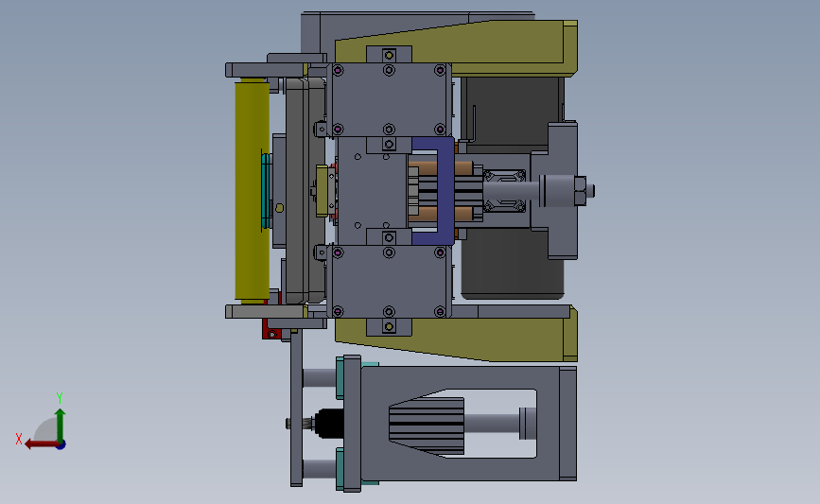
Task: Select the teal disc behind the yellow roller
Action: click(266, 191)
